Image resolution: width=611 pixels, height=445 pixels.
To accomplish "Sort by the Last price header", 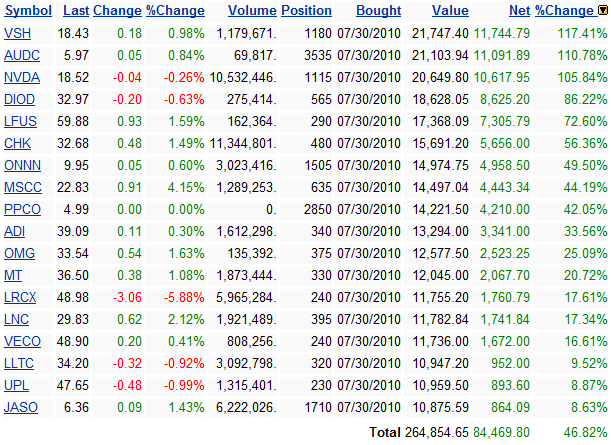I will pyautogui.click(x=76, y=11).
